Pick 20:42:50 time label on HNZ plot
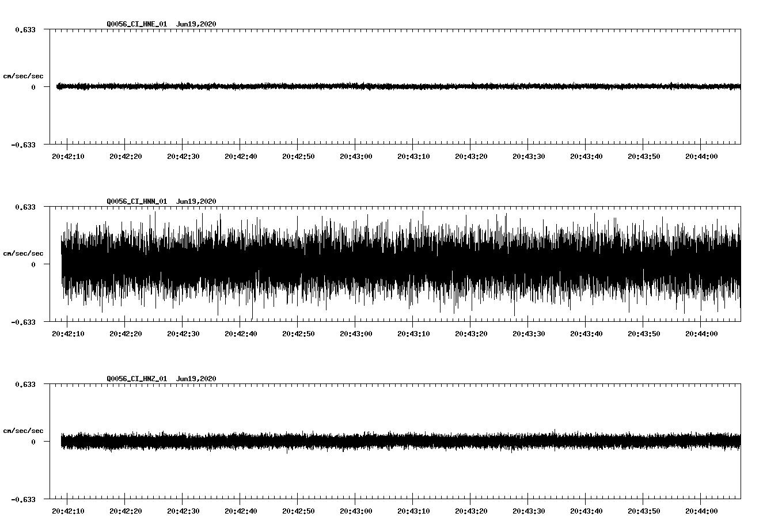782x532 pixels. 298,511
